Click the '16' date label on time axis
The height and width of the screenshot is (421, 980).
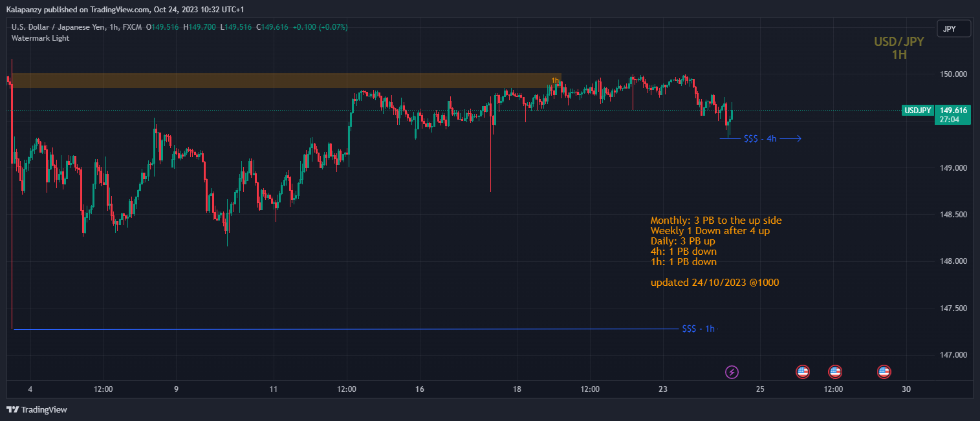click(x=420, y=389)
